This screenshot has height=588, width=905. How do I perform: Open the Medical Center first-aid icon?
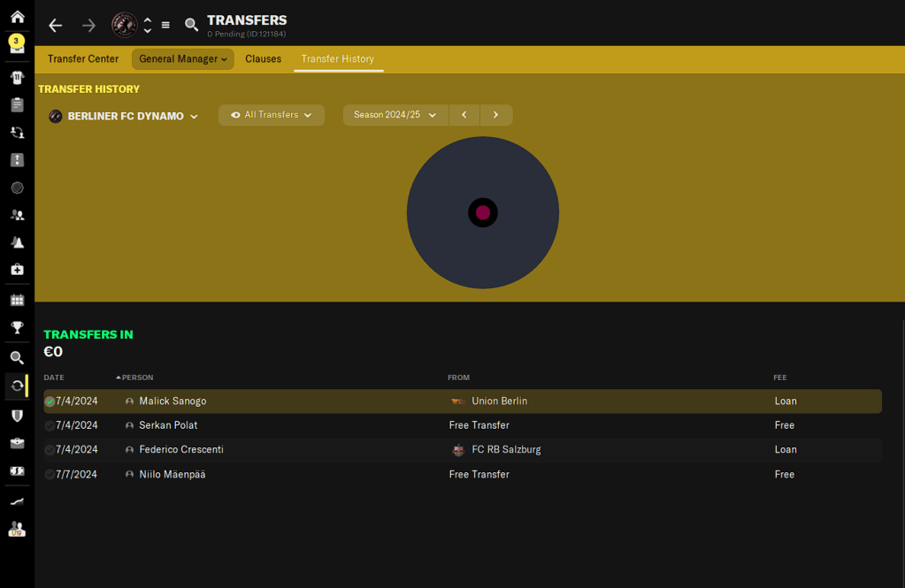pyautogui.click(x=17, y=269)
